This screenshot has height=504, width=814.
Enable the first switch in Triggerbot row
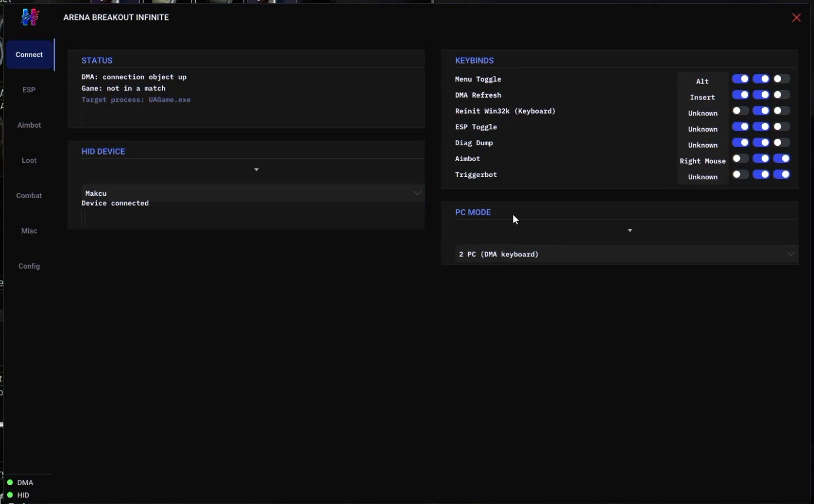pyautogui.click(x=740, y=174)
